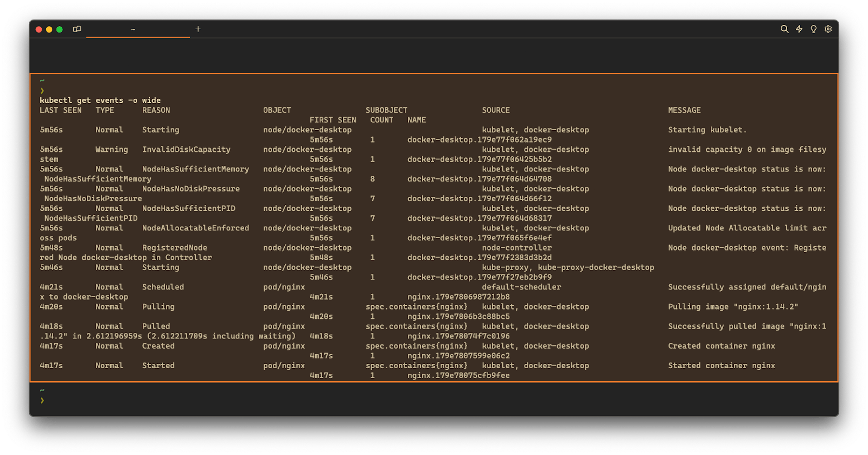Click the 'RegisteredNode' reason text

coord(175,248)
